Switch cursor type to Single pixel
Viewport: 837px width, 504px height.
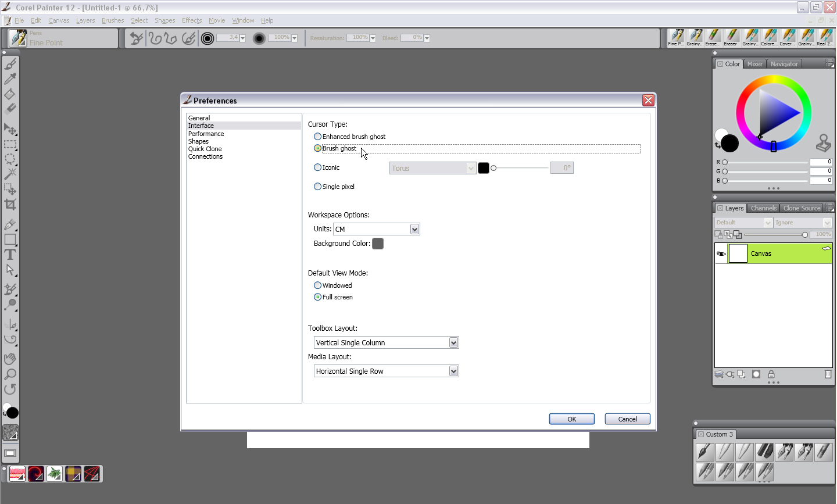[x=317, y=186]
